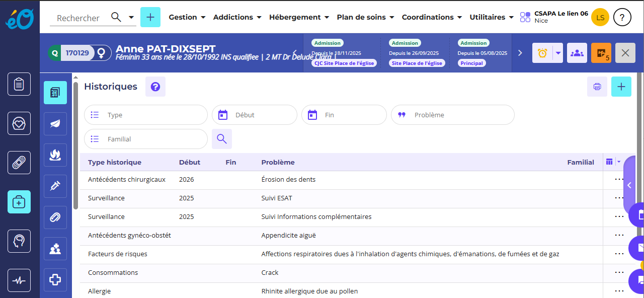Open the bandage icon in left sidebar
This screenshot has width=644, height=298.
click(19, 163)
